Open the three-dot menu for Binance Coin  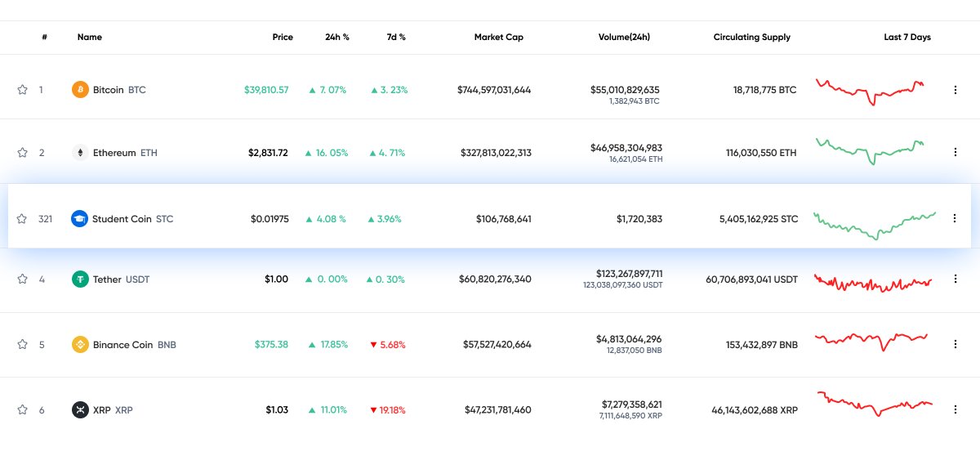click(955, 345)
